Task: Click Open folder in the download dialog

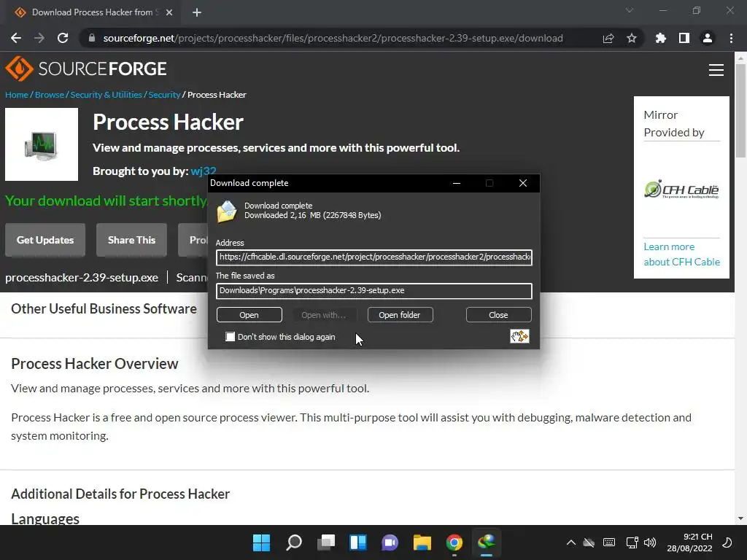Action: [x=400, y=315]
